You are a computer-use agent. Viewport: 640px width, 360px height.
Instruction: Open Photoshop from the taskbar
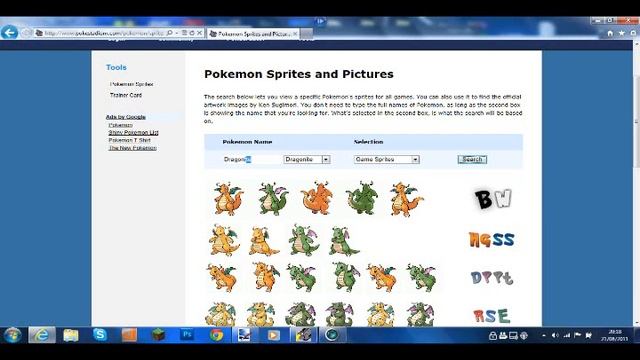click(187, 335)
